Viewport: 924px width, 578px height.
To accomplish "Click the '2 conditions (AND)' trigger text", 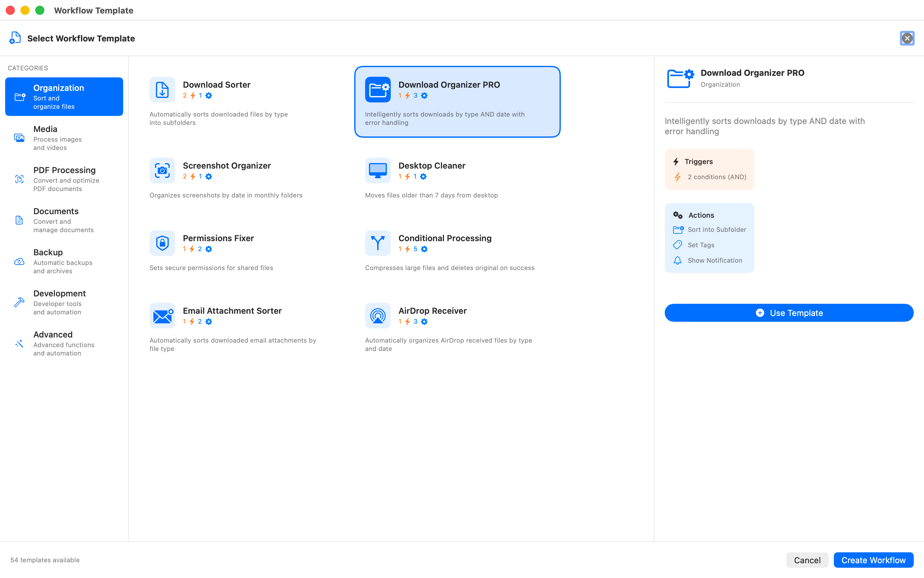I will pyautogui.click(x=717, y=177).
